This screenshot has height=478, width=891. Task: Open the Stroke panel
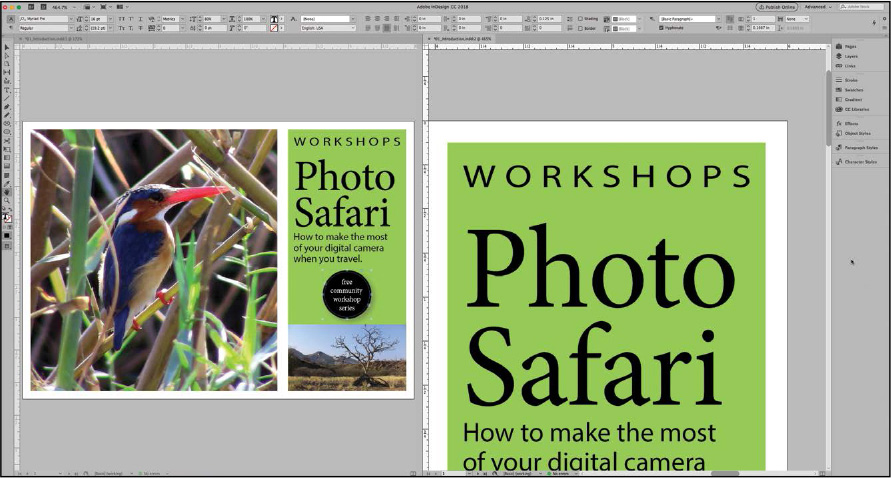[x=847, y=80]
